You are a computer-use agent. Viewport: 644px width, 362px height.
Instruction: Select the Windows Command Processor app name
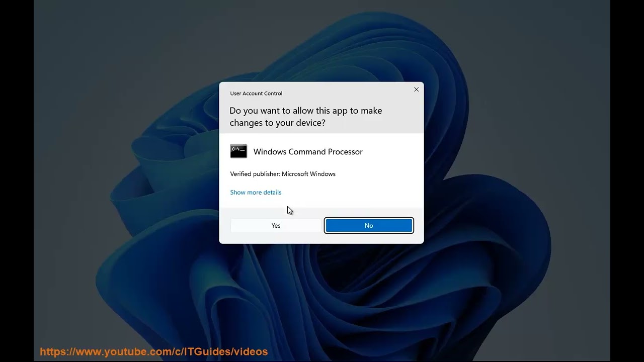pyautogui.click(x=308, y=152)
